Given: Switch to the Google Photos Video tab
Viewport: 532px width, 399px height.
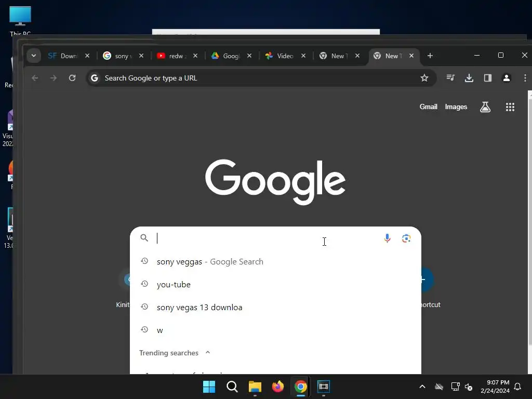Looking at the screenshot, I should [279, 56].
